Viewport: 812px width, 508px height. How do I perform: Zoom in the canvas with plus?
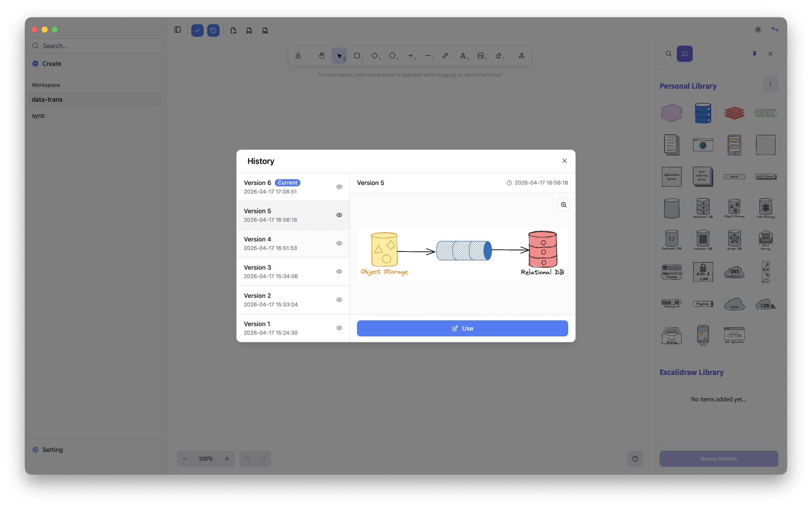click(x=227, y=459)
